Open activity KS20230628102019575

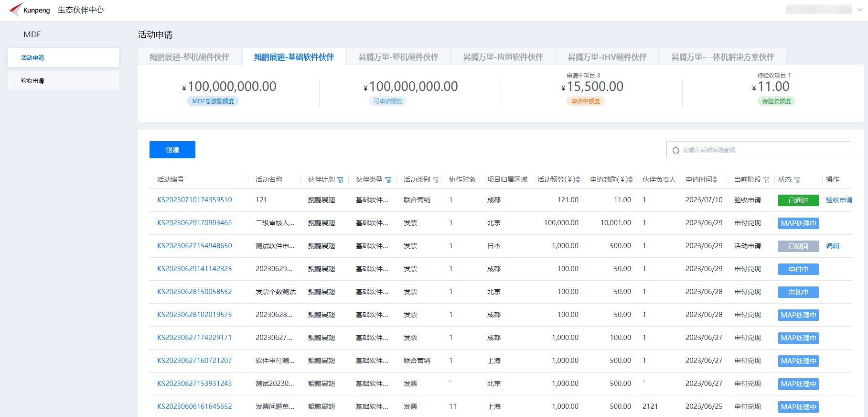click(194, 315)
